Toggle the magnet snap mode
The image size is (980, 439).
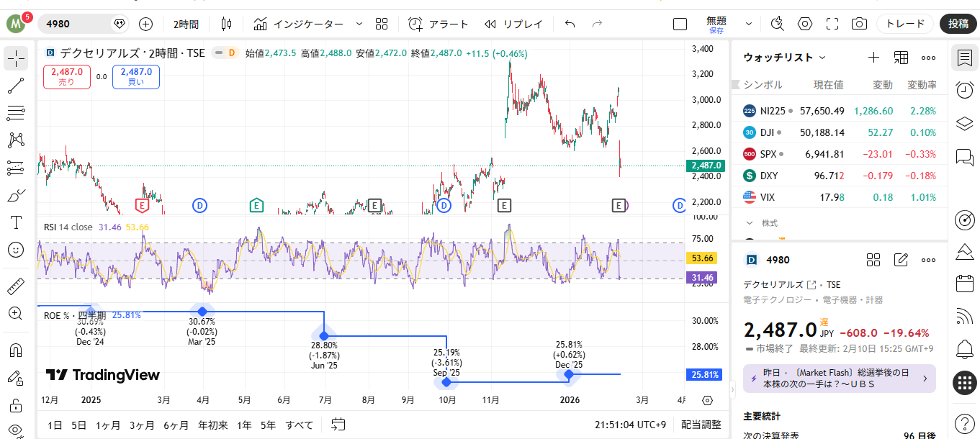pyautogui.click(x=16, y=350)
